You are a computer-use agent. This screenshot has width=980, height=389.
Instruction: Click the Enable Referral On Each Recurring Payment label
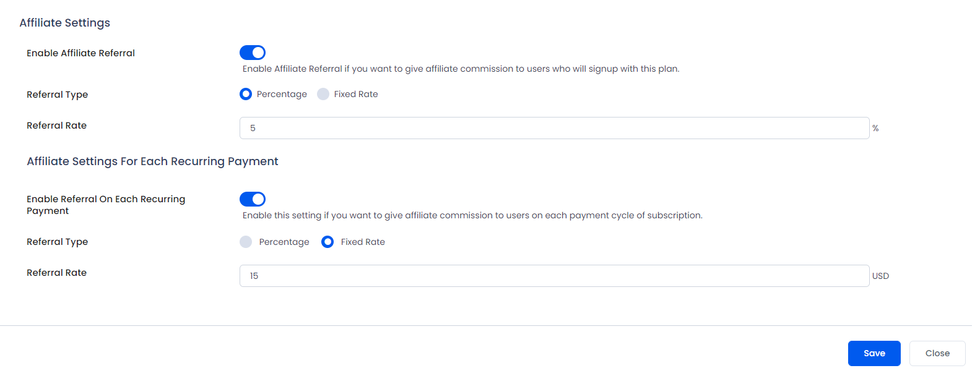click(106, 205)
